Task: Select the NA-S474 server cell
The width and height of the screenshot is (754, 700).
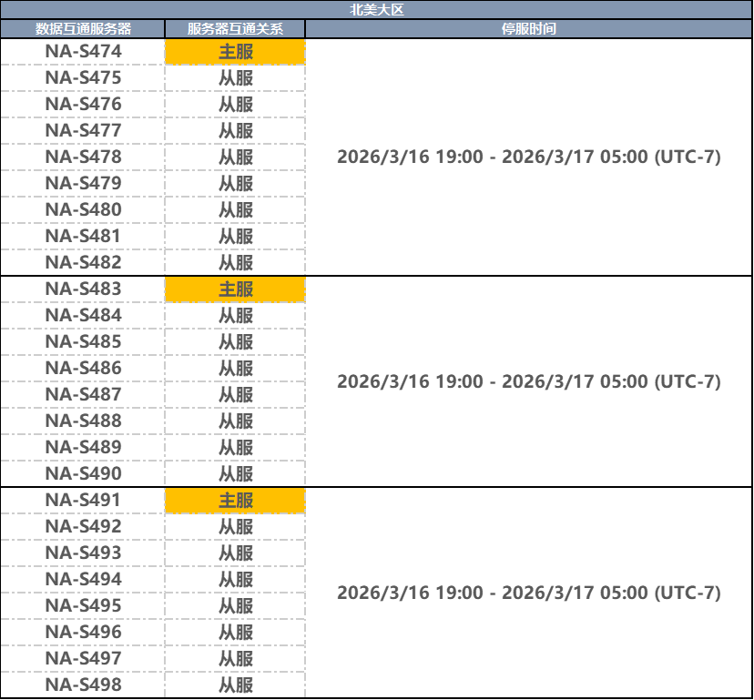Action: pyautogui.click(x=83, y=52)
